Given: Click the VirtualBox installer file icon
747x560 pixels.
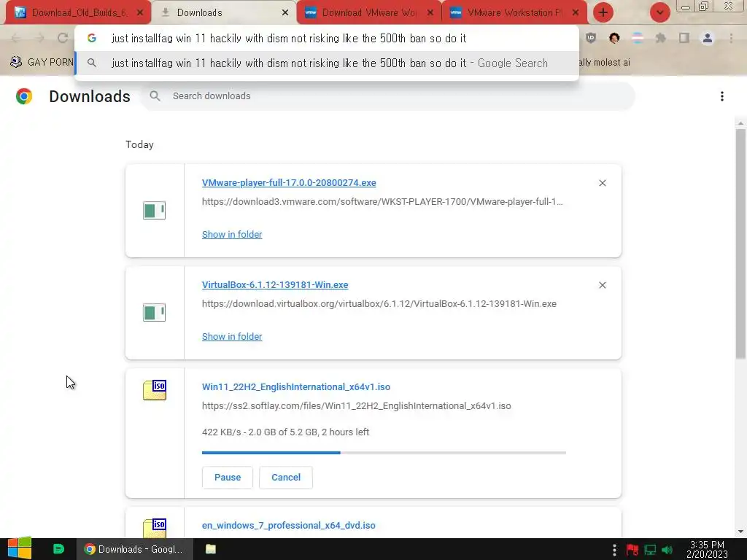Looking at the screenshot, I should click(155, 312).
